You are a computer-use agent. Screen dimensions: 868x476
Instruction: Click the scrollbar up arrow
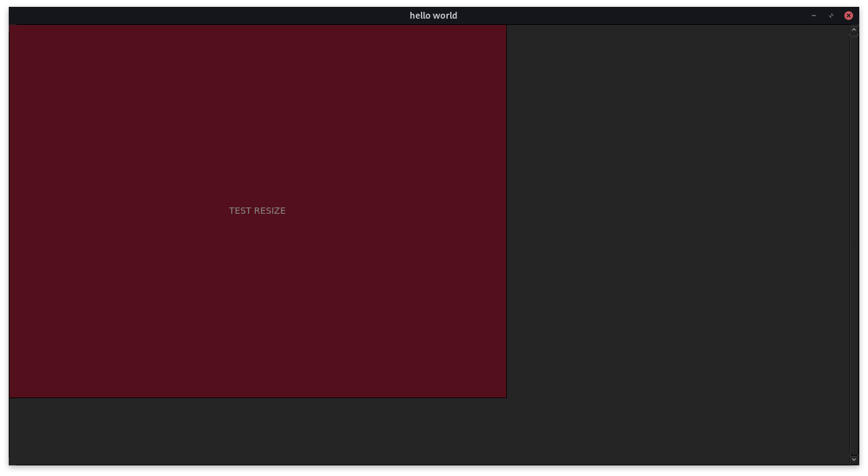853,29
